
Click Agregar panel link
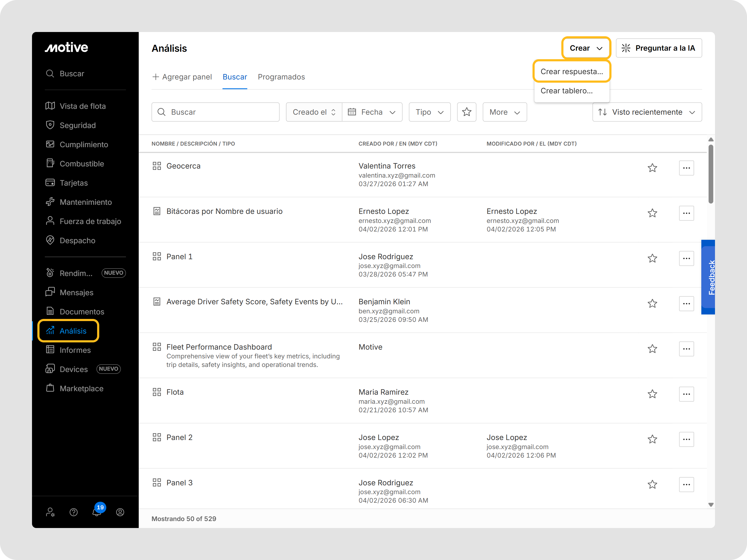click(182, 77)
